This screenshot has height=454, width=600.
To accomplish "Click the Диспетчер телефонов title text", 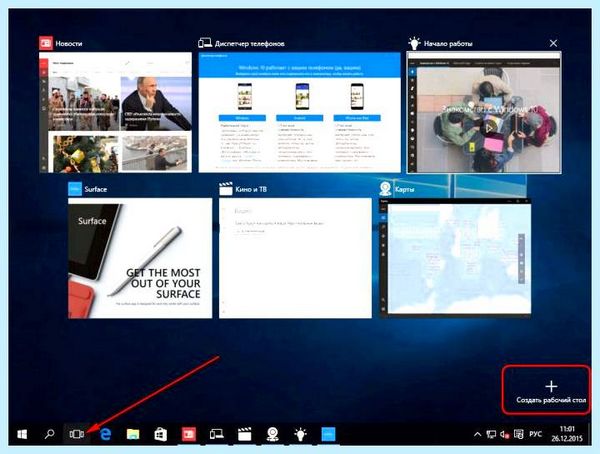I will [249, 44].
